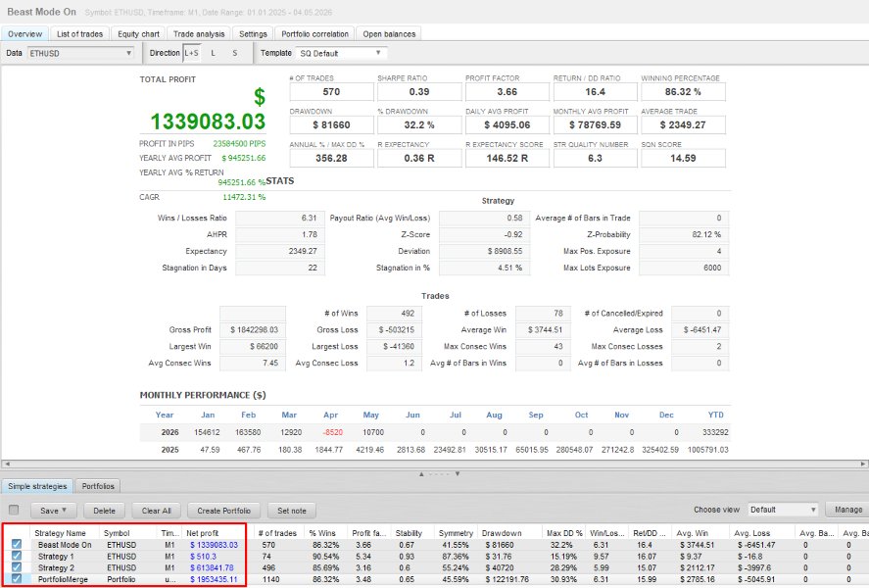Click net profit $ 1953435.11 cell
The image size is (869, 588).
(214, 579)
